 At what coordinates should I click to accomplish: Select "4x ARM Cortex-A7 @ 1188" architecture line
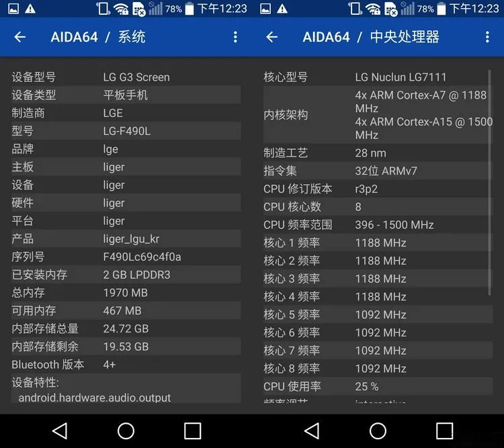[421, 95]
